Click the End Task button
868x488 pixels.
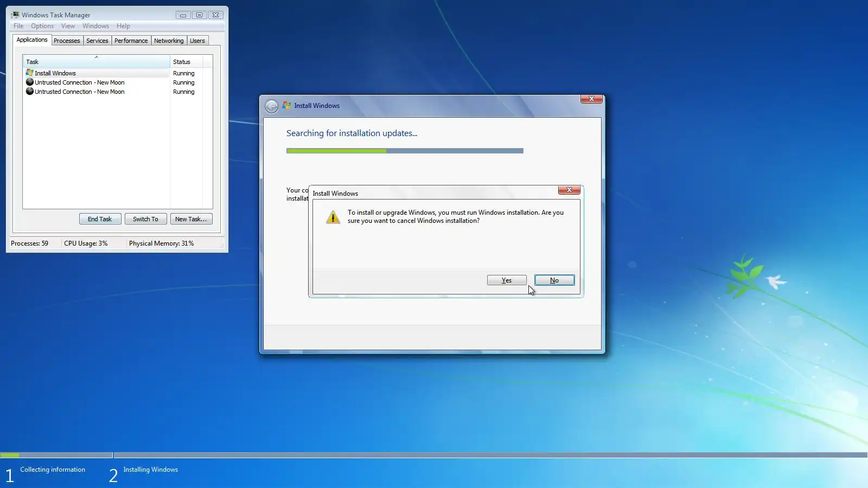[100, 219]
